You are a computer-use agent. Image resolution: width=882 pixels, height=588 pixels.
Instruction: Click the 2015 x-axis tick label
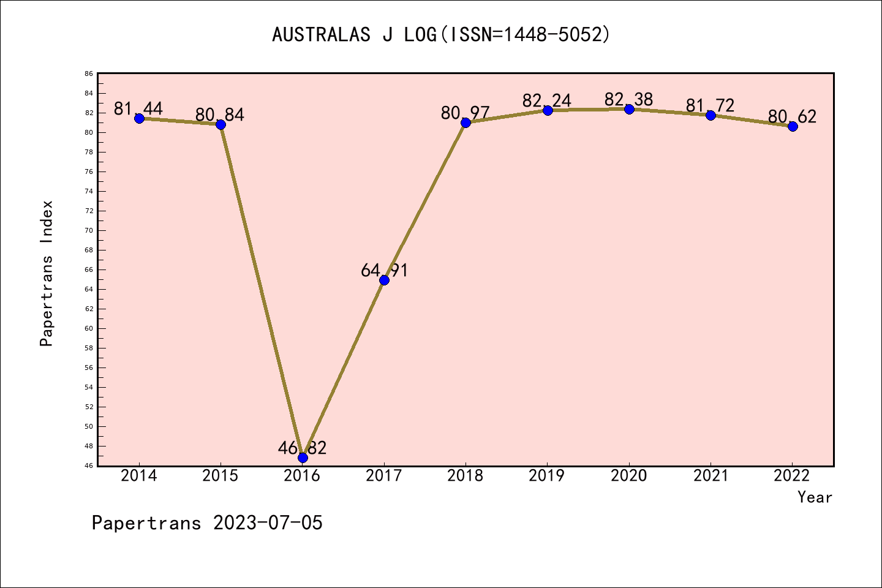point(221,475)
